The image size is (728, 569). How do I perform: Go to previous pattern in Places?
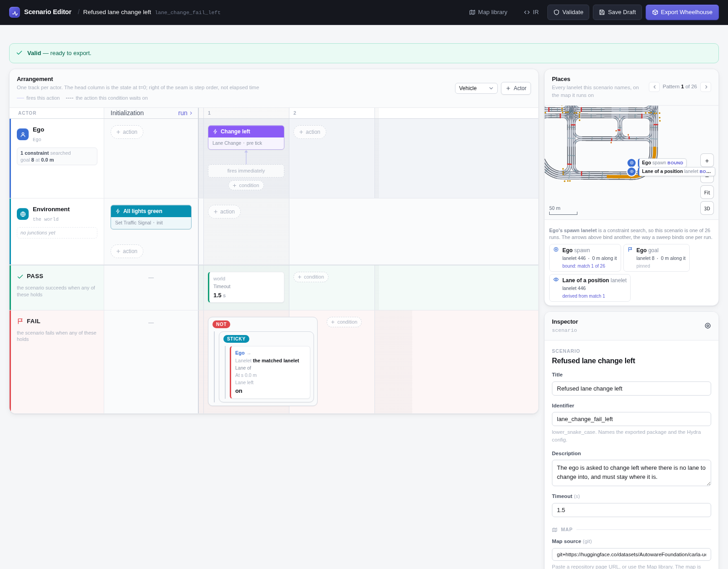tap(654, 86)
